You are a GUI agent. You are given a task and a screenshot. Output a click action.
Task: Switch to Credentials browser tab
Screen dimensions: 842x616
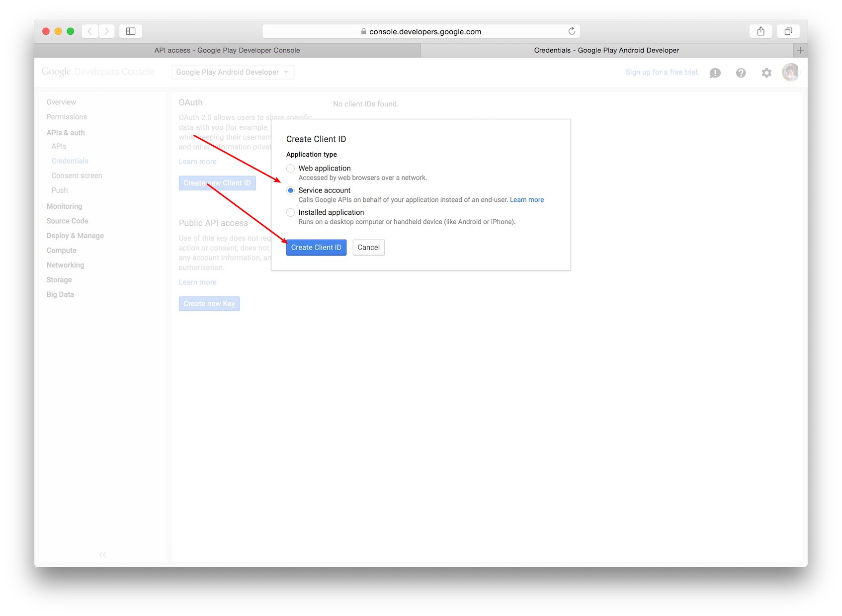pyautogui.click(x=606, y=50)
